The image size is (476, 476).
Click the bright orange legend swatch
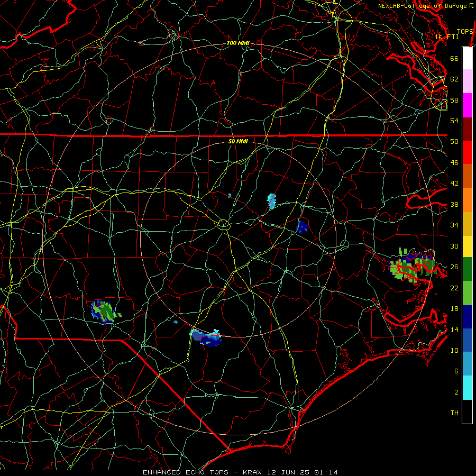[467, 200]
